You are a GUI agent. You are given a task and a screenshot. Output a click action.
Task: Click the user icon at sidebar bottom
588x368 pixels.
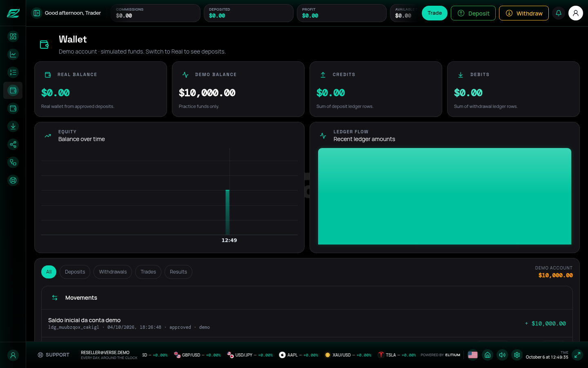coord(13,355)
